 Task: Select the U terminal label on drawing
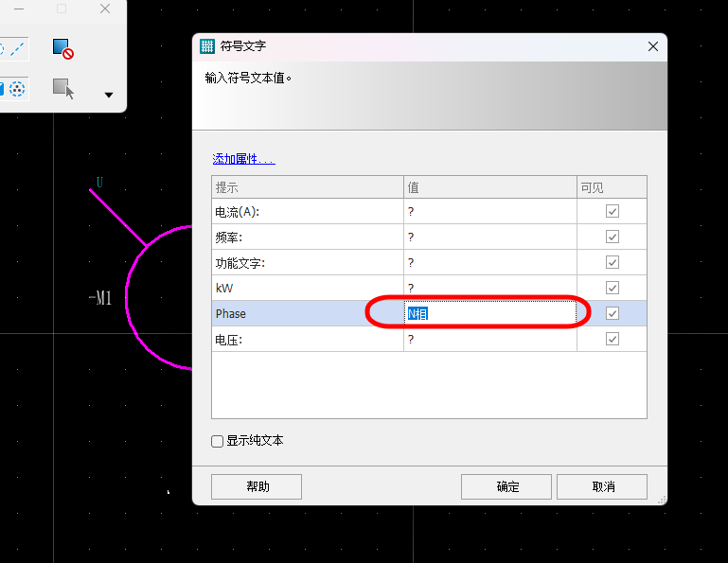(x=99, y=182)
